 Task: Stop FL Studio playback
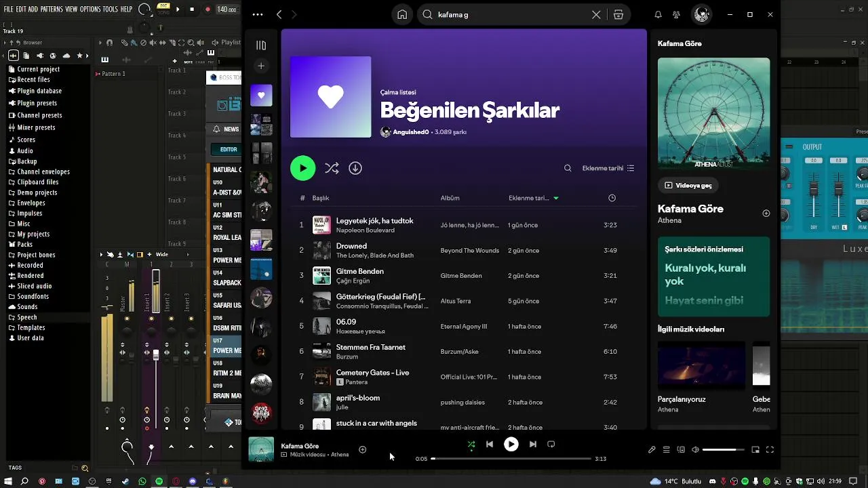[193, 9]
